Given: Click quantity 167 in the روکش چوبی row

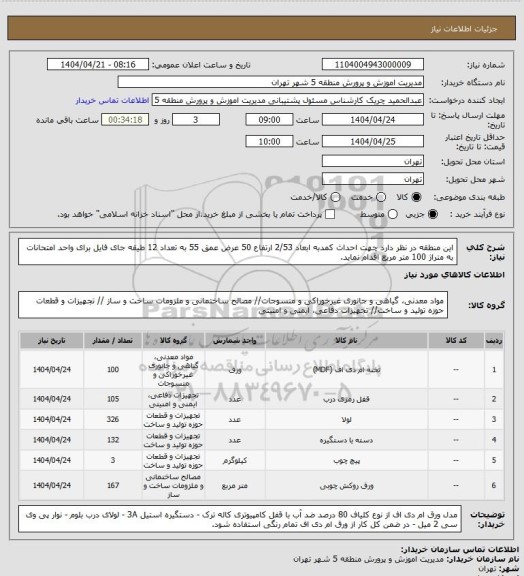Looking at the screenshot, I should [113, 485].
